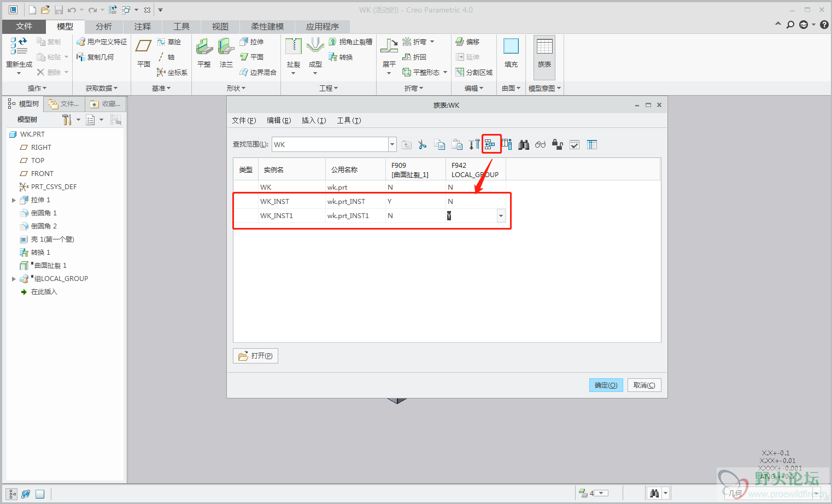Viewport: 832px width, 504px height.
Task: Expand the 拉伸 1 tree node
Action: pos(14,200)
